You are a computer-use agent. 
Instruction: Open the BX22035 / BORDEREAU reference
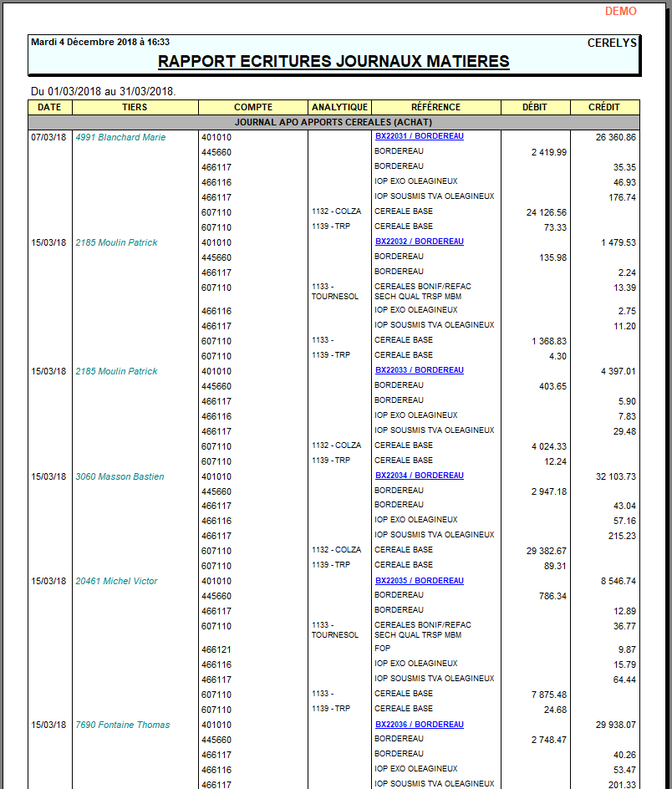coord(419,581)
